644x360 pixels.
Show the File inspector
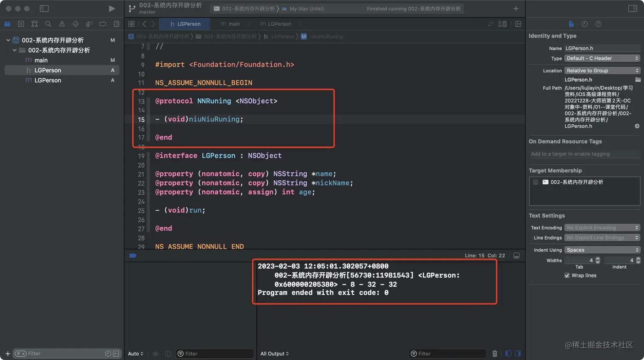point(571,24)
